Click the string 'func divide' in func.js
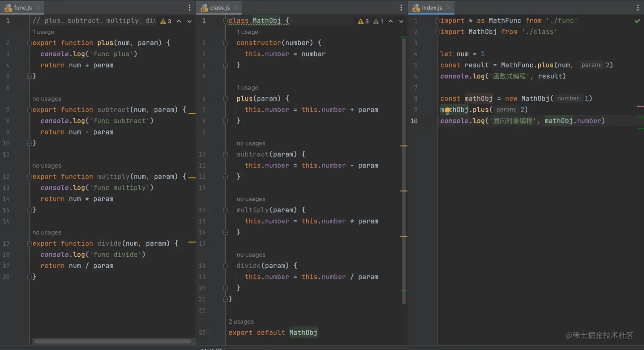 pyautogui.click(x=115, y=255)
